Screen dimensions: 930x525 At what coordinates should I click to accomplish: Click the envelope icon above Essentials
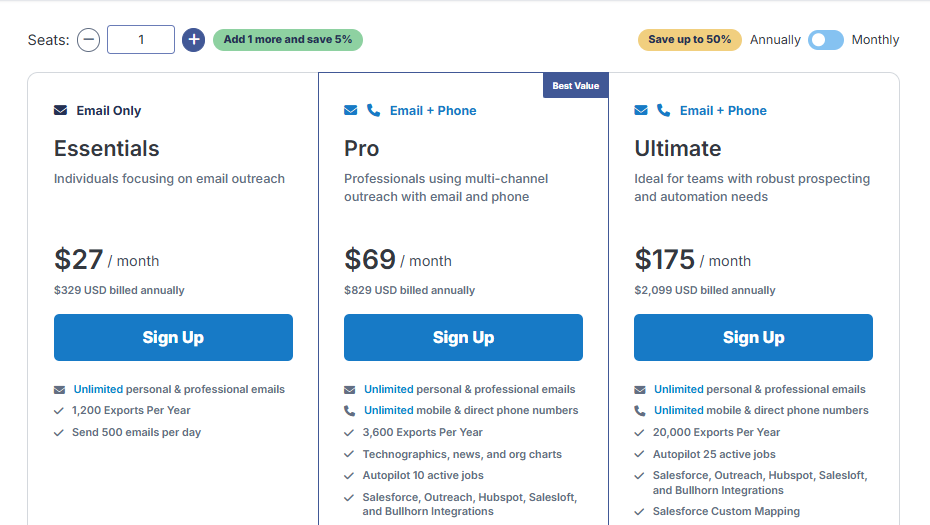tap(61, 110)
